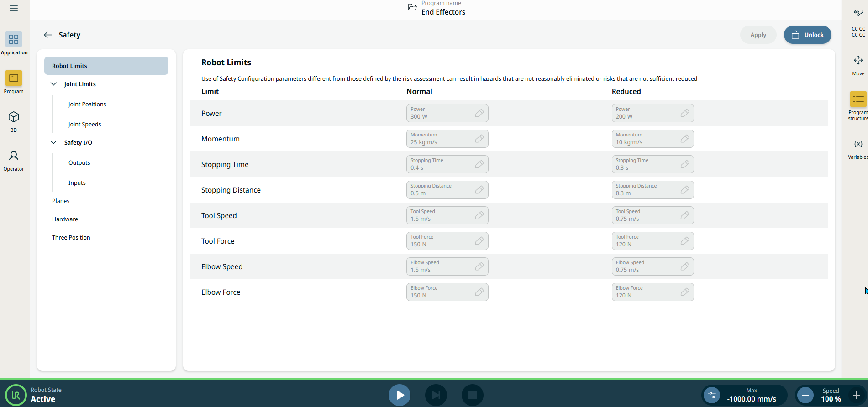
Task: Collapse the Joint Limits tree section
Action: pos(53,84)
